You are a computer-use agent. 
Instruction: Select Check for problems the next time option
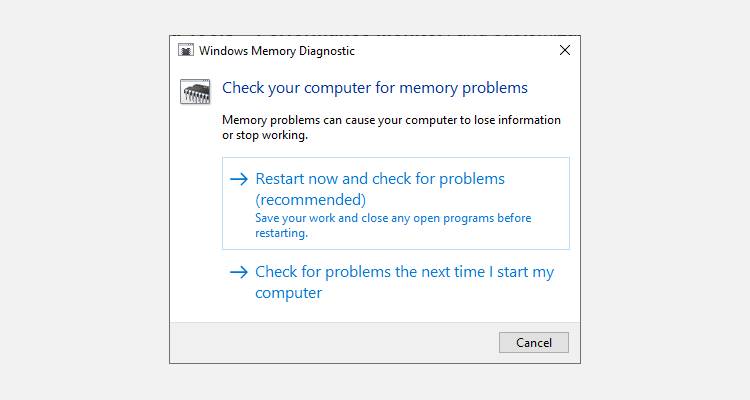[404, 272]
